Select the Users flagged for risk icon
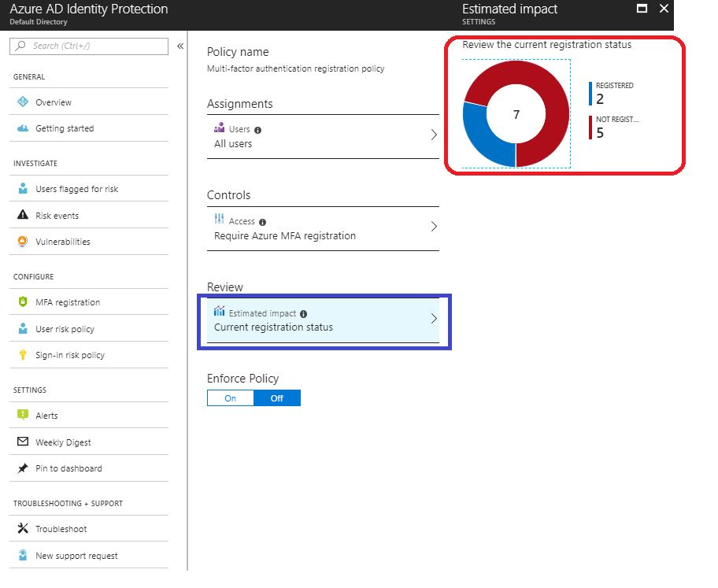The width and height of the screenshot is (718, 588). coord(24,188)
